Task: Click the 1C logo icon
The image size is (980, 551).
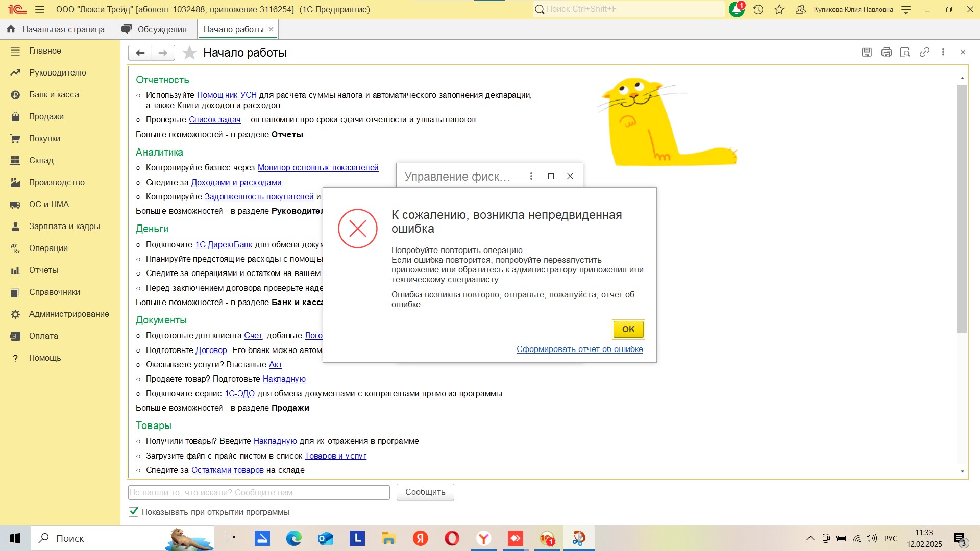Action: pos(17,9)
